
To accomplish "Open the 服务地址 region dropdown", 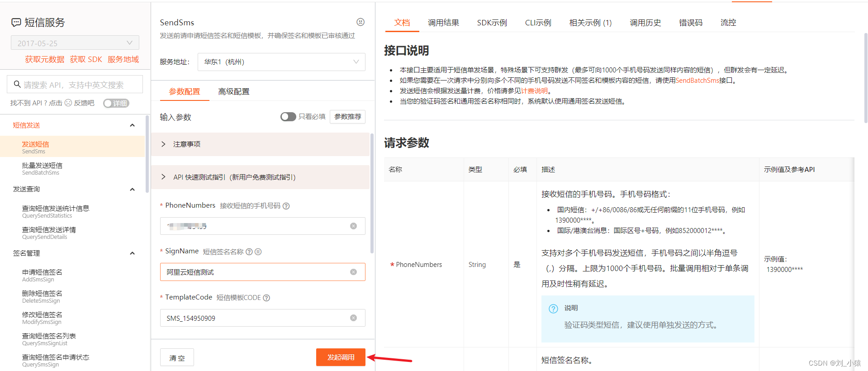I will click(x=281, y=62).
